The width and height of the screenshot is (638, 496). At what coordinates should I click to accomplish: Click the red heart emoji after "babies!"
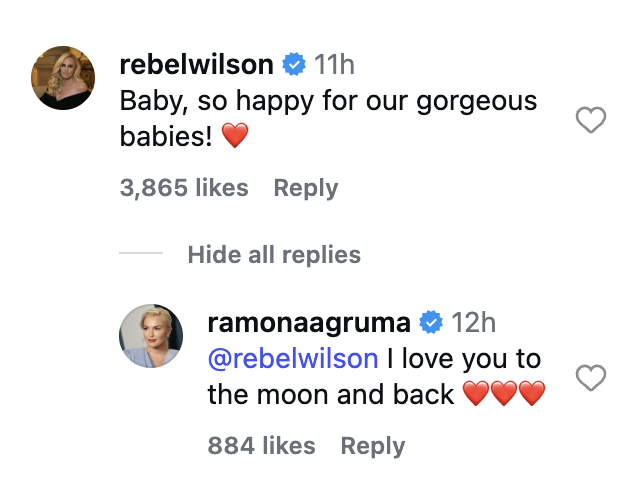click(234, 137)
